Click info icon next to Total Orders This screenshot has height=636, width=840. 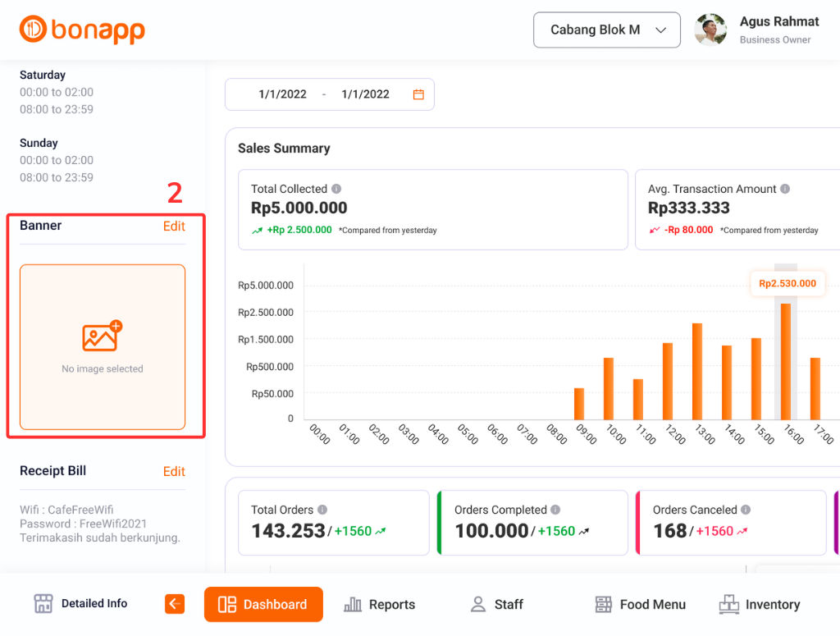(x=322, y=510)
